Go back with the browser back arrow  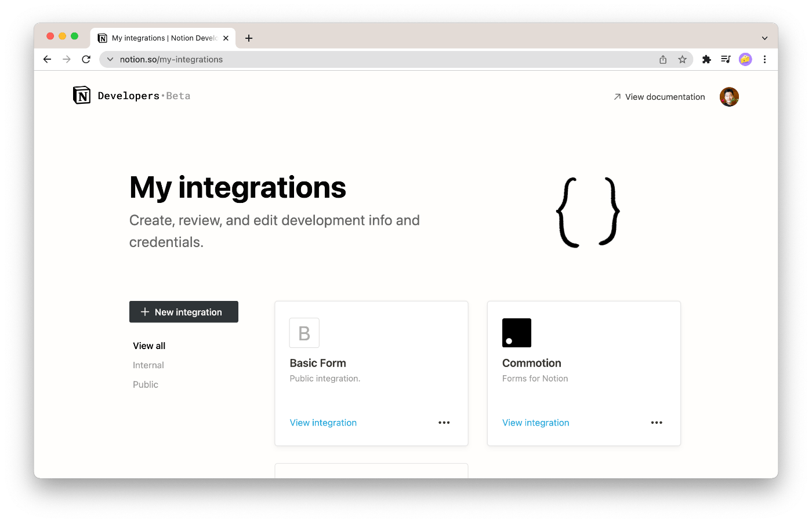(48, 59)
